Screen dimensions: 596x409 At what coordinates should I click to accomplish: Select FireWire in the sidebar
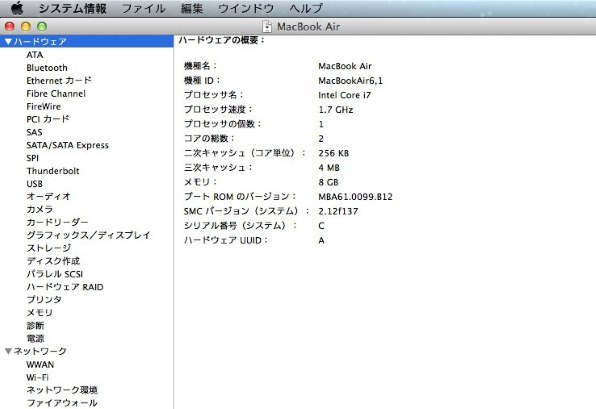pyautogui.click(x=43, y=106)
